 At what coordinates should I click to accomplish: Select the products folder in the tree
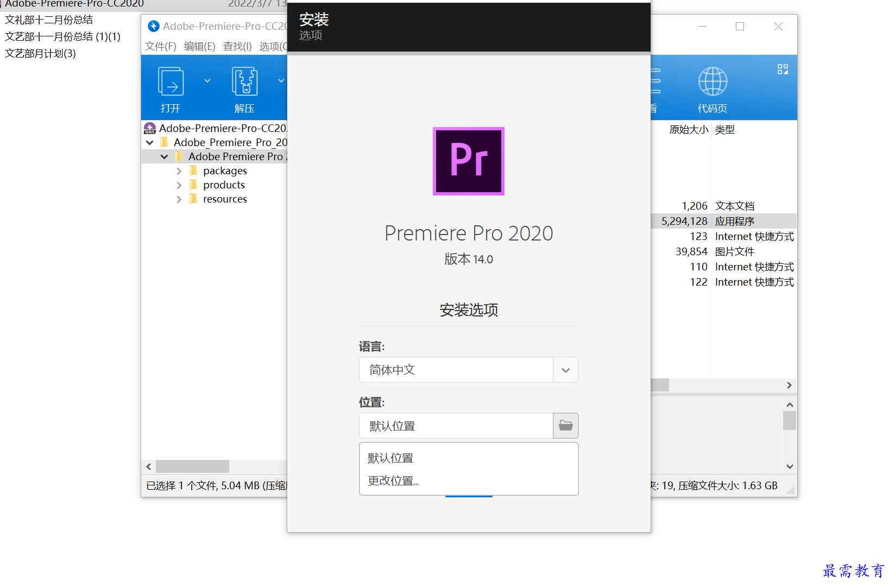pyautogui.click(x=224, y=185)
